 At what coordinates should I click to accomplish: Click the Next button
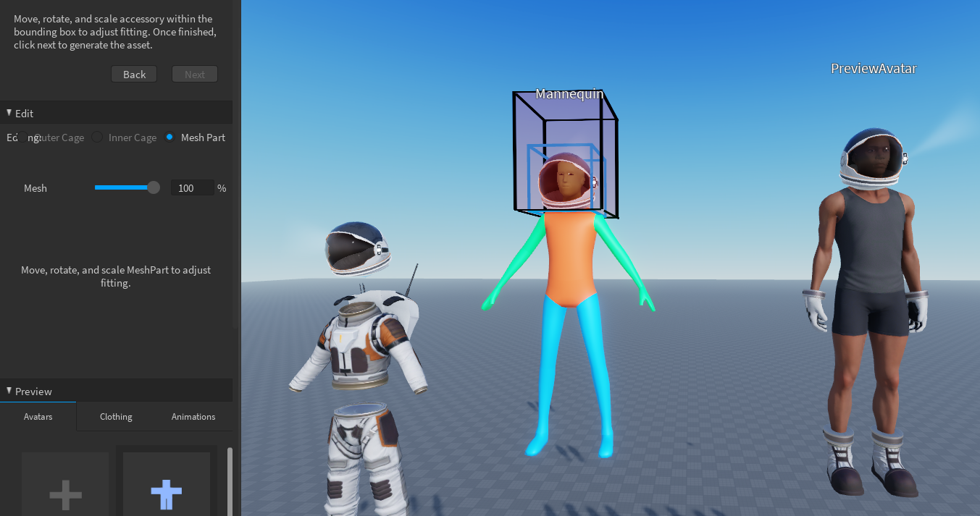[x=195, y=75]
